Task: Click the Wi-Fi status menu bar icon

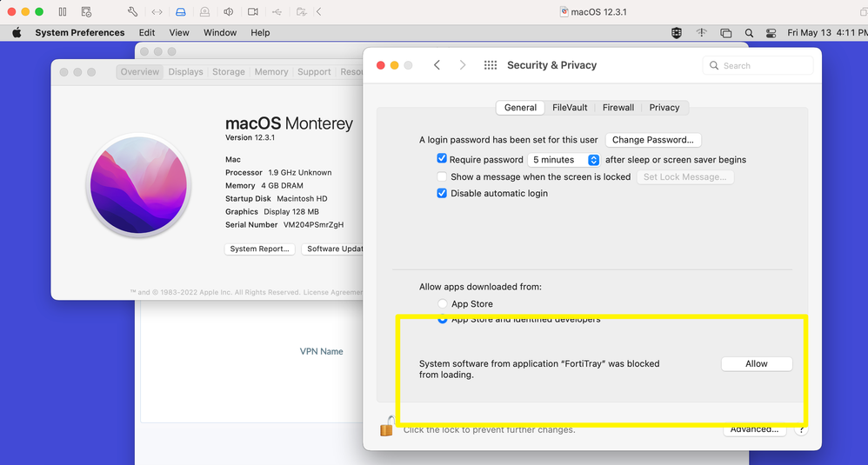Action: point(701,33)
